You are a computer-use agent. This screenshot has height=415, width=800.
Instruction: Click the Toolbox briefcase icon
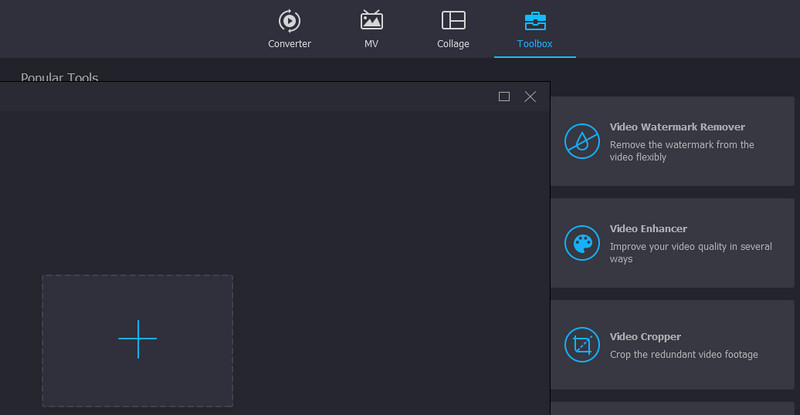pyautogui.click(x=535, y=20)
